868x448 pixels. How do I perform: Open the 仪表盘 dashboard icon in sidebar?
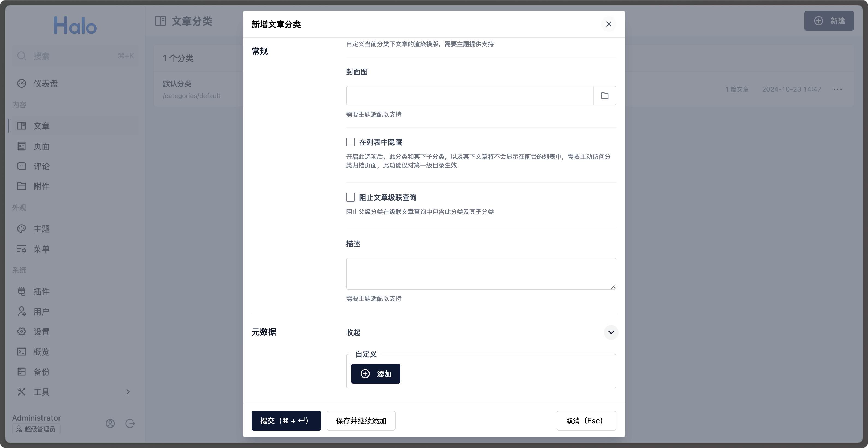(x=22, y=83)
